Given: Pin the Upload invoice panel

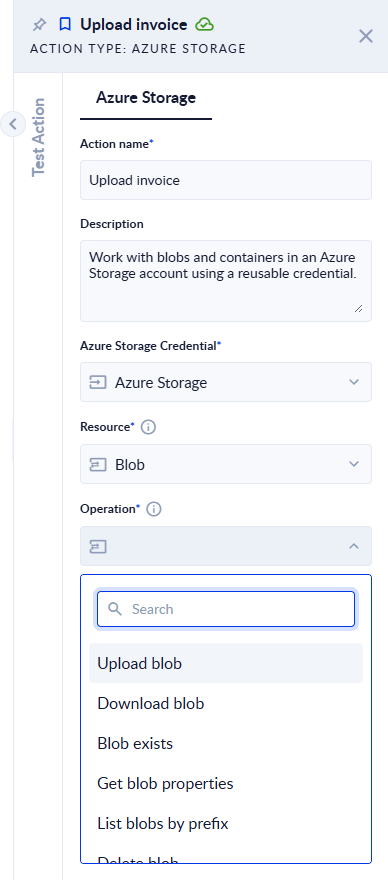Looking at the screenshot, I should click(x=39, y=25).
